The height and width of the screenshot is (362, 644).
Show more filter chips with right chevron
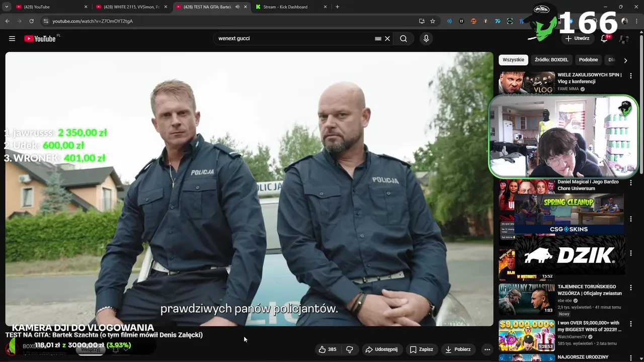[x=625, y=60]
